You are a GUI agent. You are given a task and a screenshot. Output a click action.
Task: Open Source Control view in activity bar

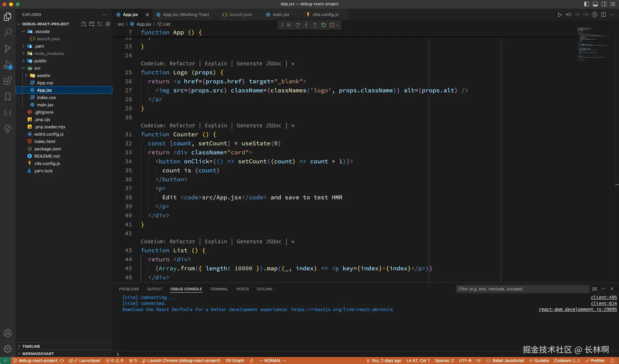coord(8,49)
